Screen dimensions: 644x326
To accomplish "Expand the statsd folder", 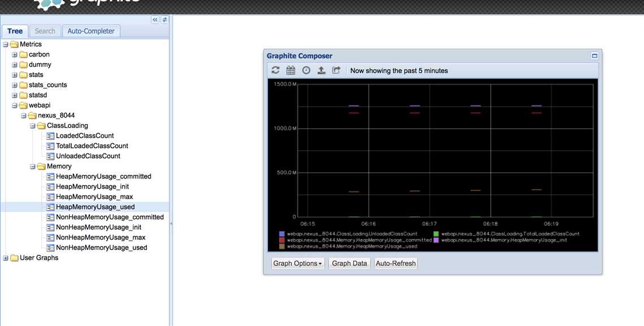I will tap(14, 95).
